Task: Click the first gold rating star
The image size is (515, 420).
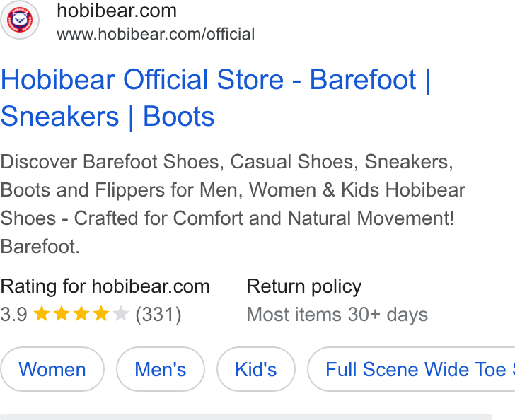Action: (42, 314)
